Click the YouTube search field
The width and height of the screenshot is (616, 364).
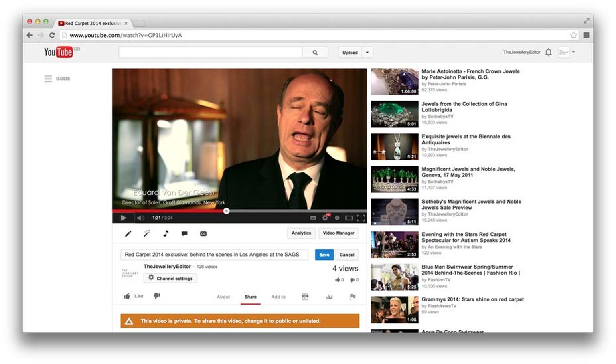point(210,53)
